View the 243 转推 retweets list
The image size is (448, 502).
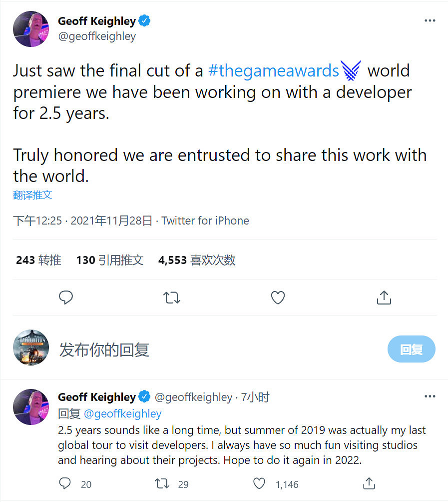38,260
